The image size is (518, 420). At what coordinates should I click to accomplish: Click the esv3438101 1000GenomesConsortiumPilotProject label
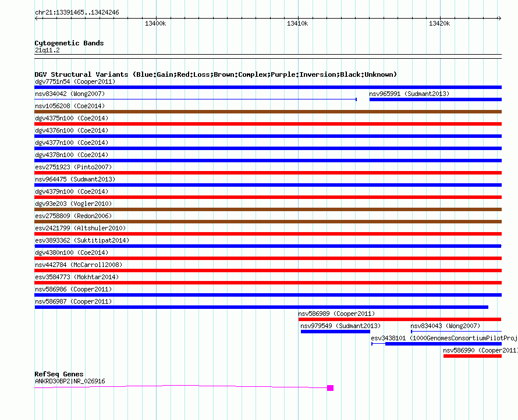click(444, 338)
